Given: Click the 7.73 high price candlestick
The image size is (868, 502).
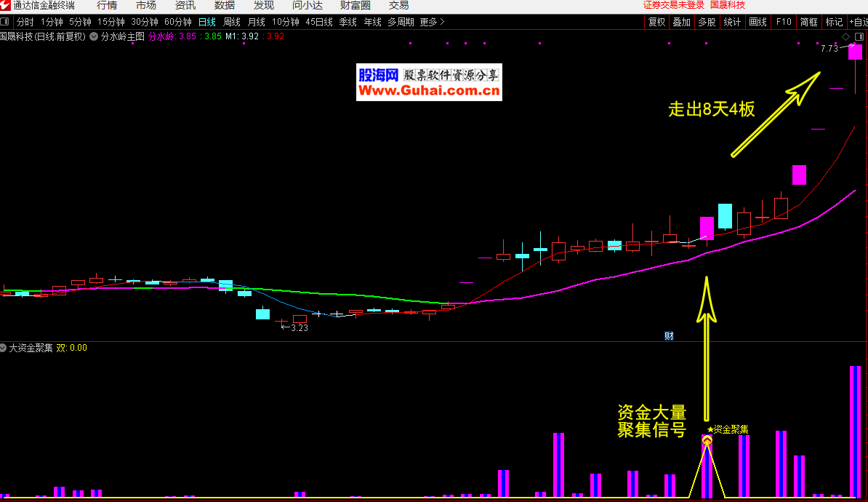Looking at the screenshot, I should click(x=855, y=52).
